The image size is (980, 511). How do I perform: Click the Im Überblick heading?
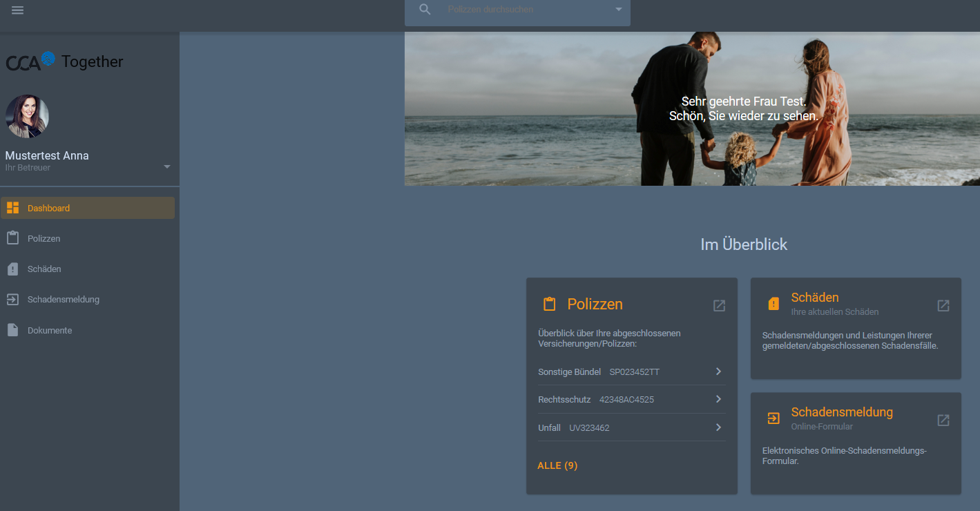(x=744, y=244)
